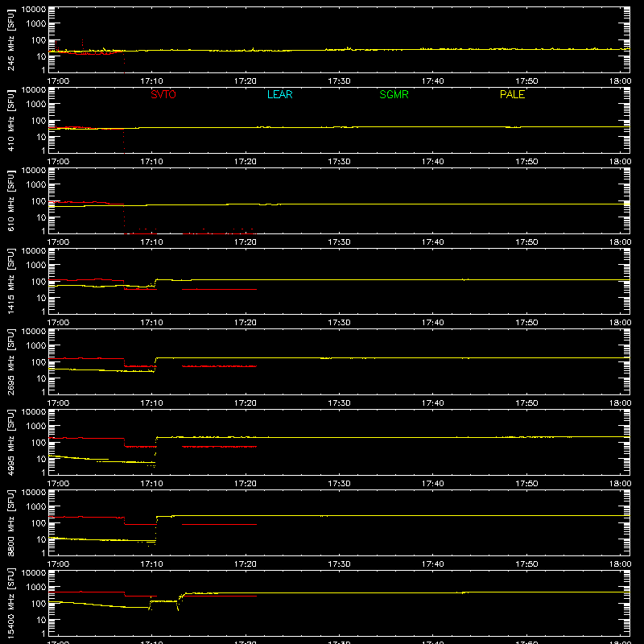Click the yellow PALE station legend label

pos(512,94)
